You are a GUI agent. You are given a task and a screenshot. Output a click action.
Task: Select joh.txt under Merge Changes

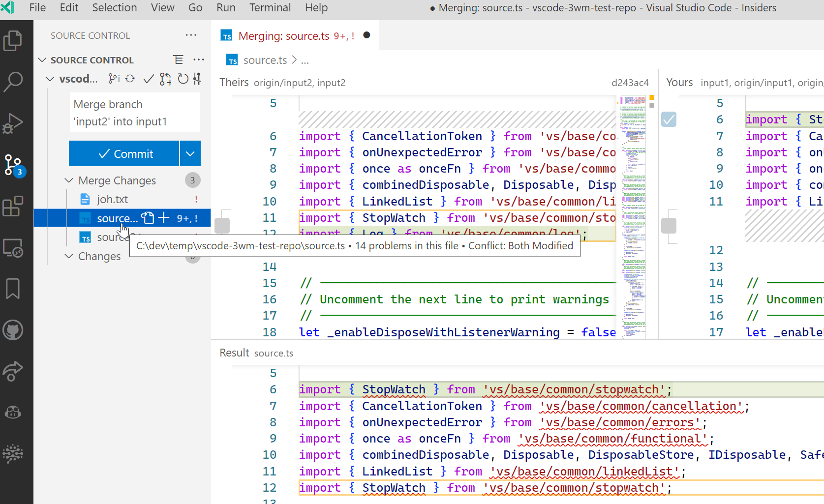pyautogui.click(x=113, y=199)
